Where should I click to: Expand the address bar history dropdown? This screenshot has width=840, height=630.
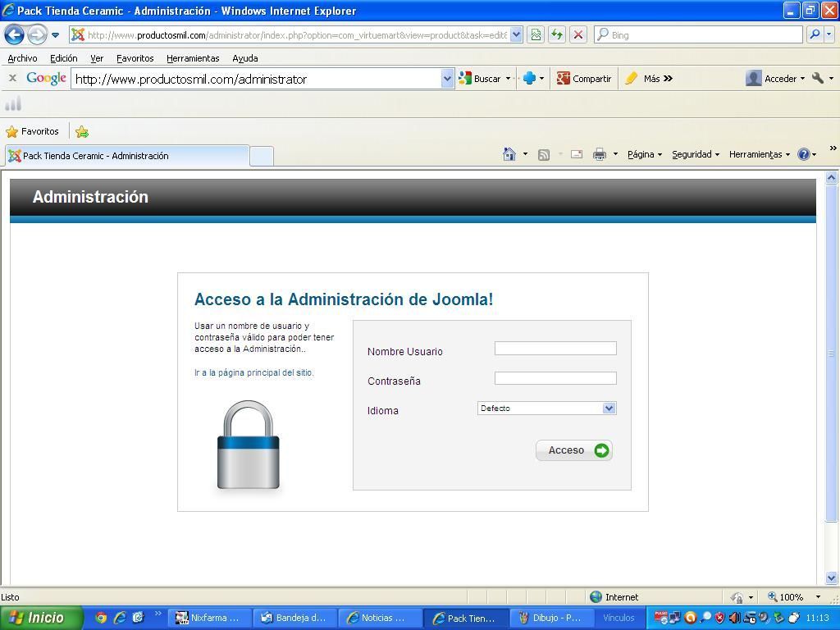(516, 34)
